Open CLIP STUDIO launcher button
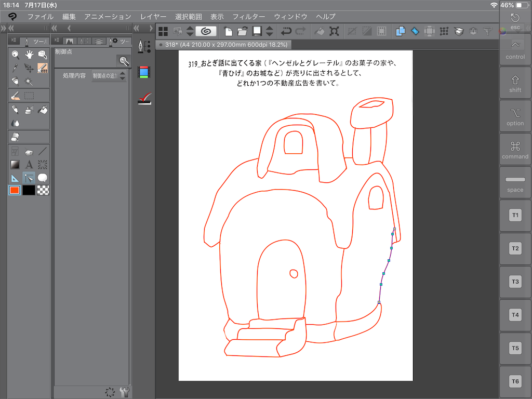Image resolution: width=532 pixels, height=399 pixels. coord(206,31)
